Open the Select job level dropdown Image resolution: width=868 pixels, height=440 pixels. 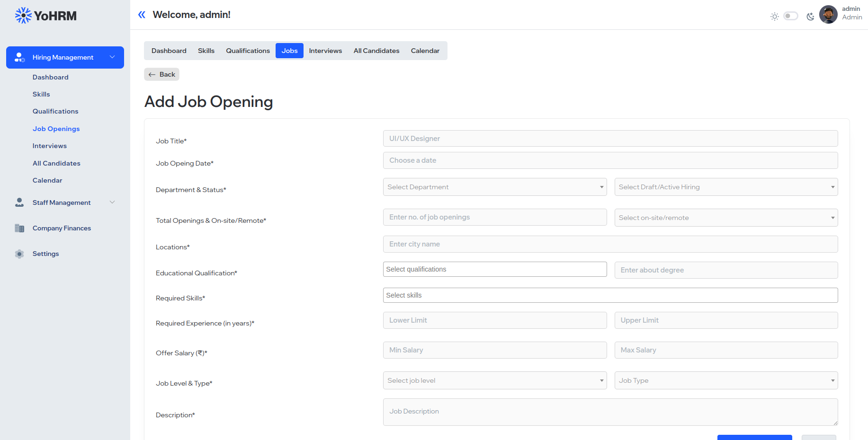coord(494,380)
